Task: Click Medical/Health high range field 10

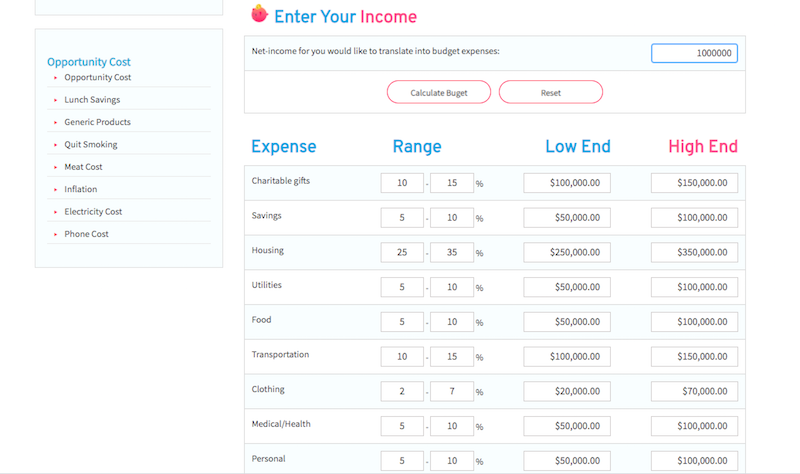Action: [x=452, y=426]
